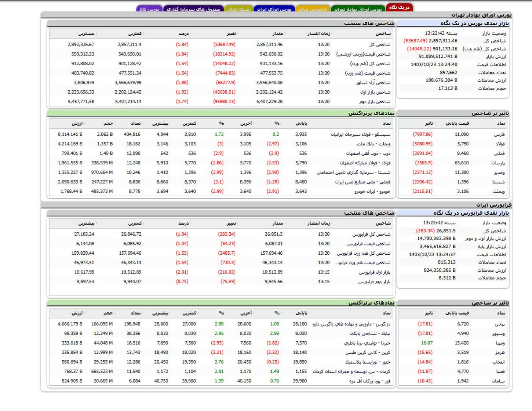532x411 pixels.
Task: Open «سیسکو - فولاد سیرجان ایرانیان» symbol link
Action: click(x=361, y=134)
